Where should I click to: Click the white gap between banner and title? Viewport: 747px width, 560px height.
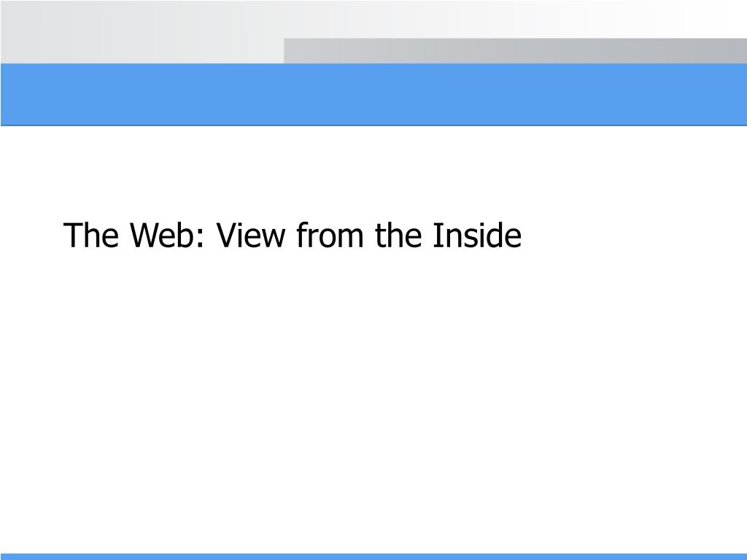pyautogui.click(x=373, y=171)
